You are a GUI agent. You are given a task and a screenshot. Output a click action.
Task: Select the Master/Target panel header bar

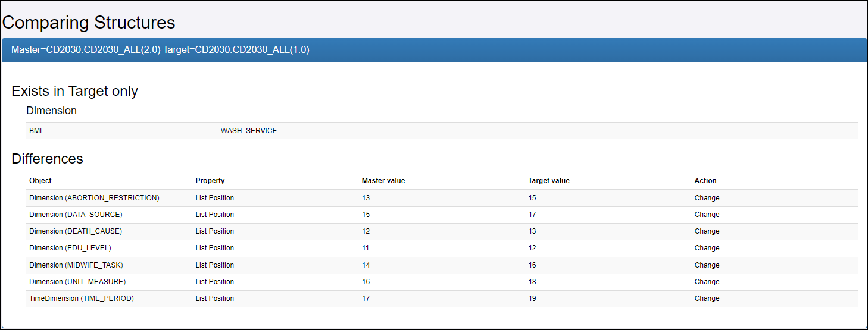click(x=433, y=50)
